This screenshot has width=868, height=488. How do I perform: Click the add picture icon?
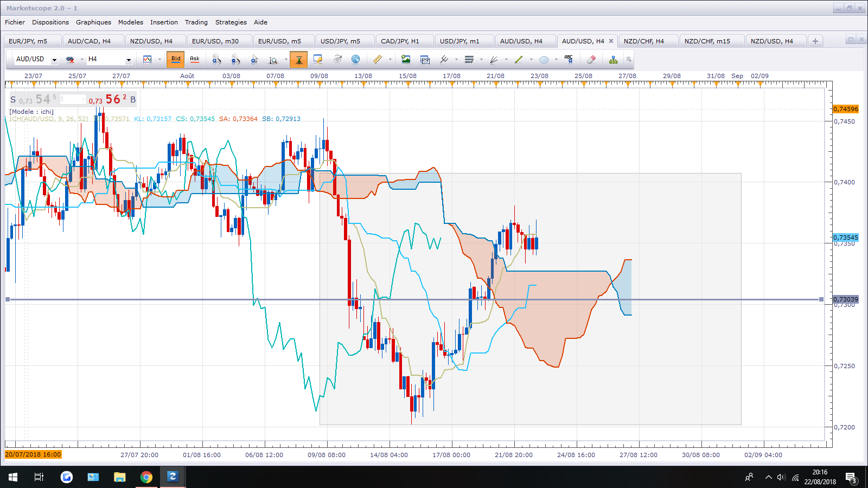(x=406, y=60)
